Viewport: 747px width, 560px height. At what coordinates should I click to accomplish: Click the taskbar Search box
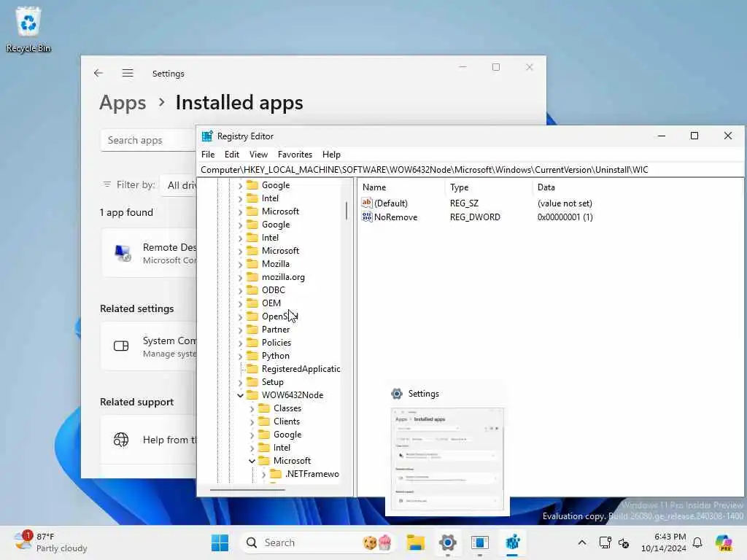coord(318,542)
